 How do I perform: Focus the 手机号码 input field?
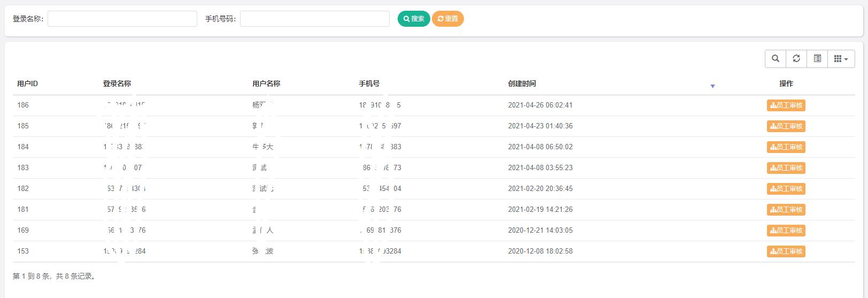coord(314,19)
